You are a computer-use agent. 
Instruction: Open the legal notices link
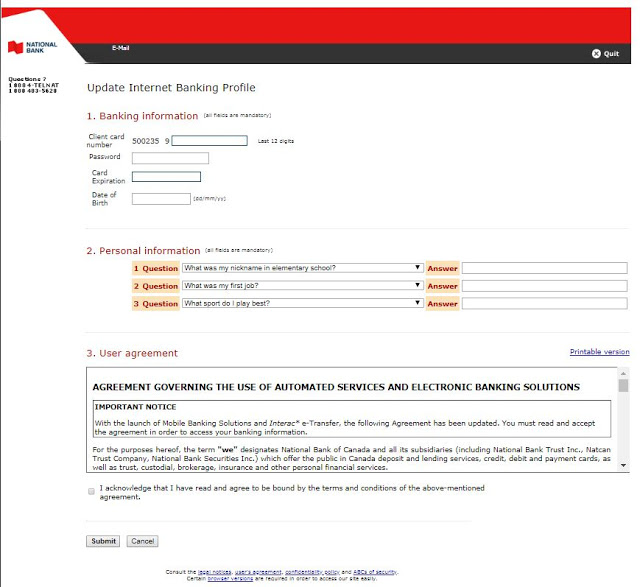215,572
